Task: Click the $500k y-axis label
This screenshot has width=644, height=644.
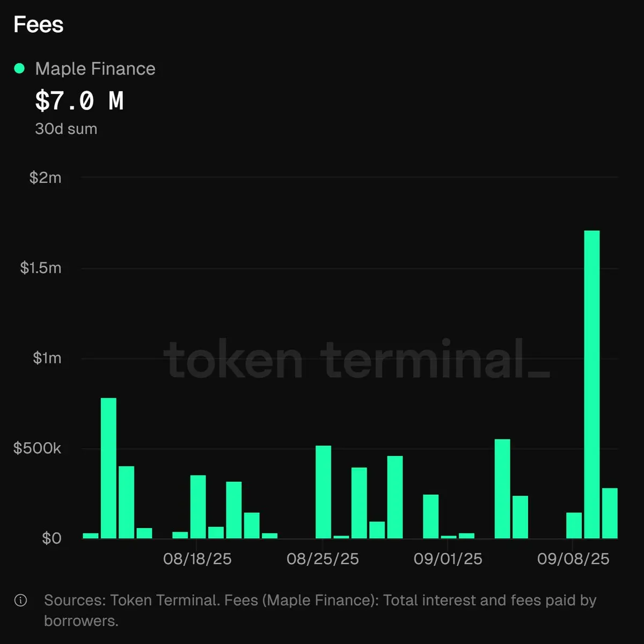Action: (x=38, y=448)
